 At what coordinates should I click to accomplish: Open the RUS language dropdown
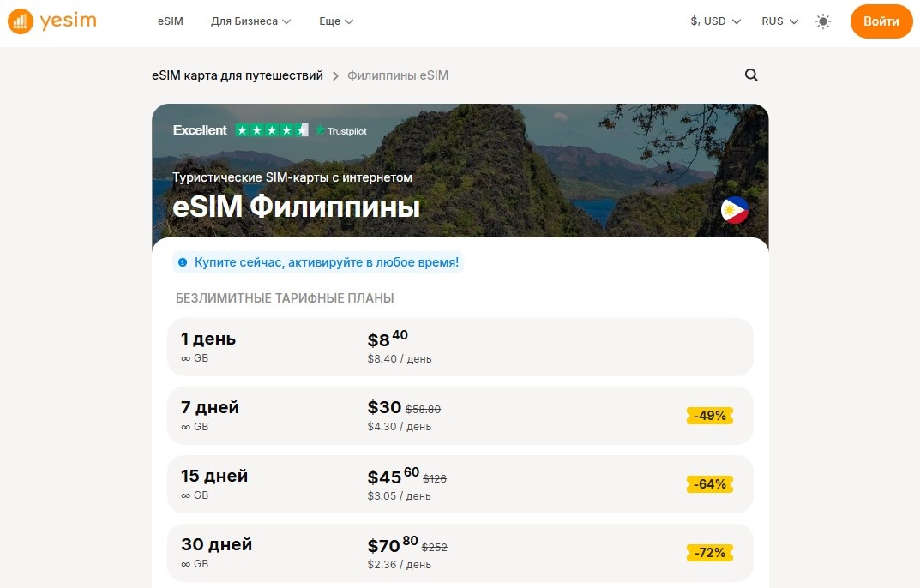pyautogui.click(x=779, y=21)
